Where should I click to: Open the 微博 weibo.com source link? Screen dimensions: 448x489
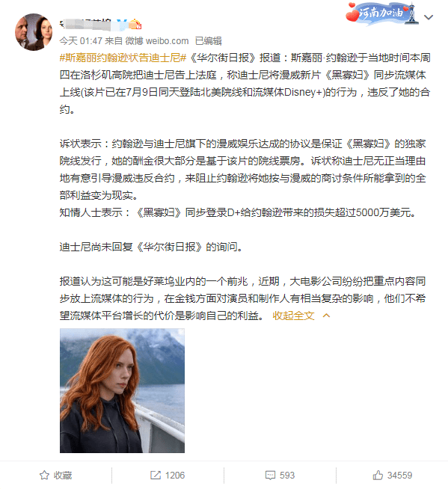157,41
